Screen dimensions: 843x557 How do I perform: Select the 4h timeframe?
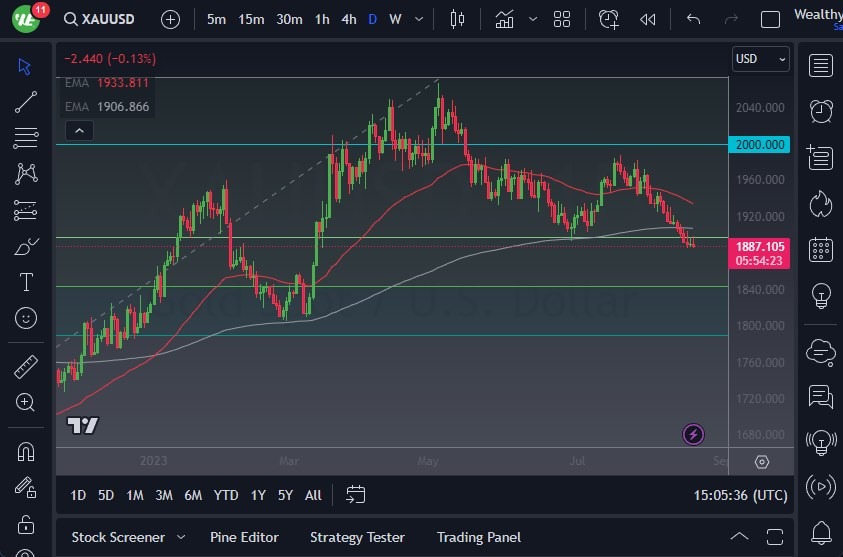(x=348, y=19)
